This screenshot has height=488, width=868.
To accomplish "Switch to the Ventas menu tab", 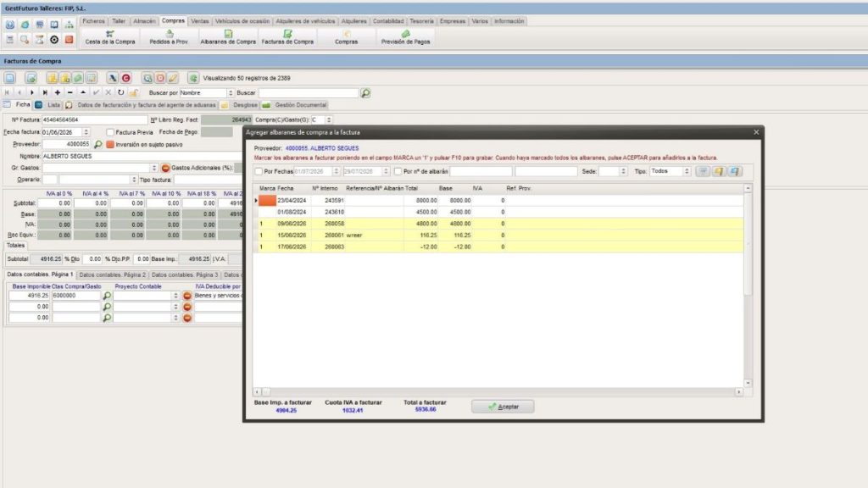I will pyautogui.click(x=200, y=21).
